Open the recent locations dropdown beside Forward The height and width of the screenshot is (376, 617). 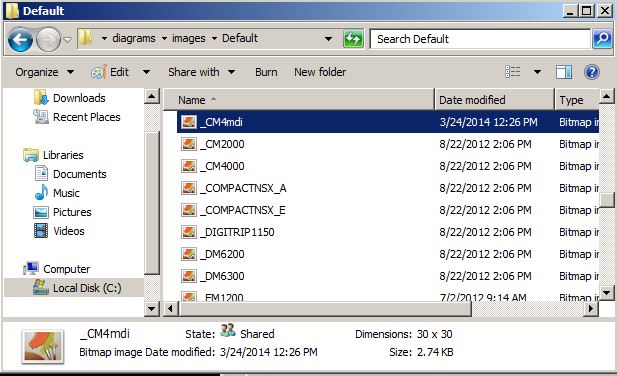tap(67, 39)
